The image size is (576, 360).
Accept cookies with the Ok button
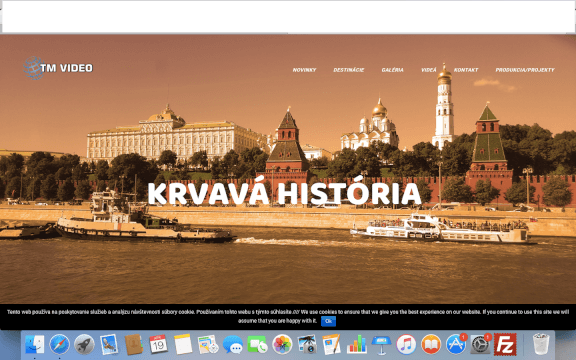(x=328, y=321)
